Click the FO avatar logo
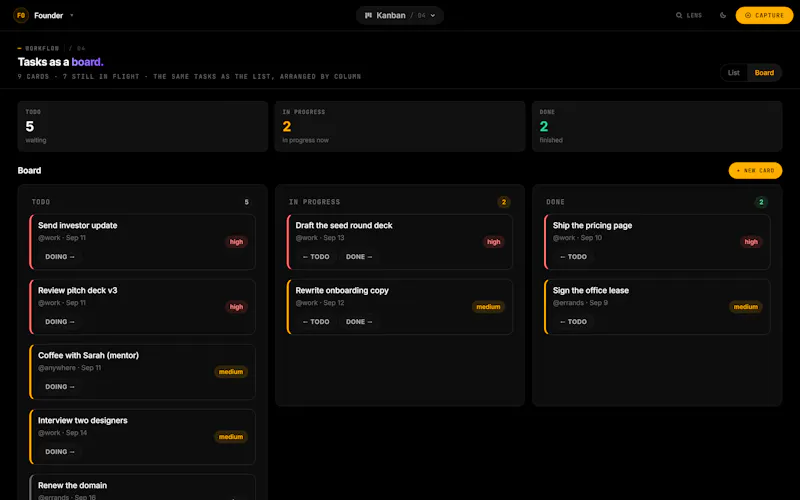The image size is (800, 500). (21, 15)
